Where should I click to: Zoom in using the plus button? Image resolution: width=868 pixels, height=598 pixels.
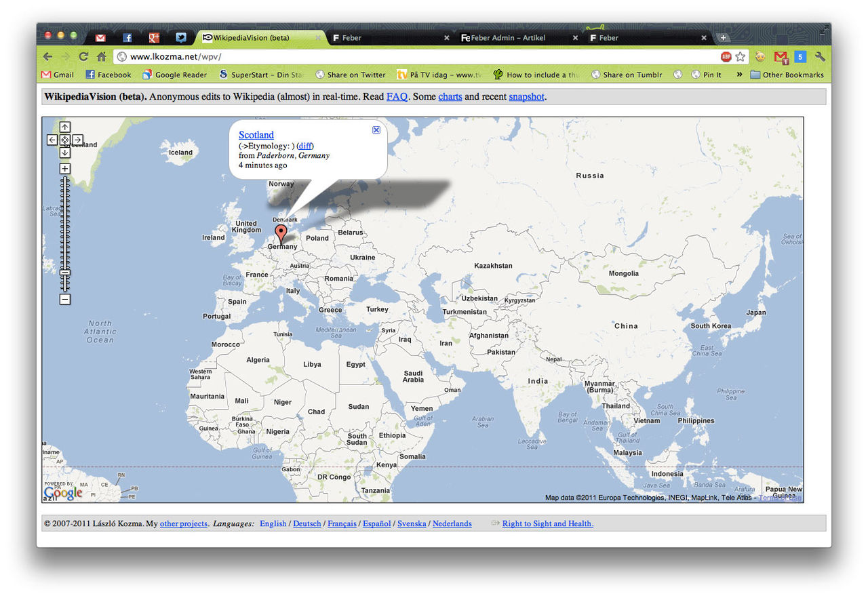click(x=65, y=169)
